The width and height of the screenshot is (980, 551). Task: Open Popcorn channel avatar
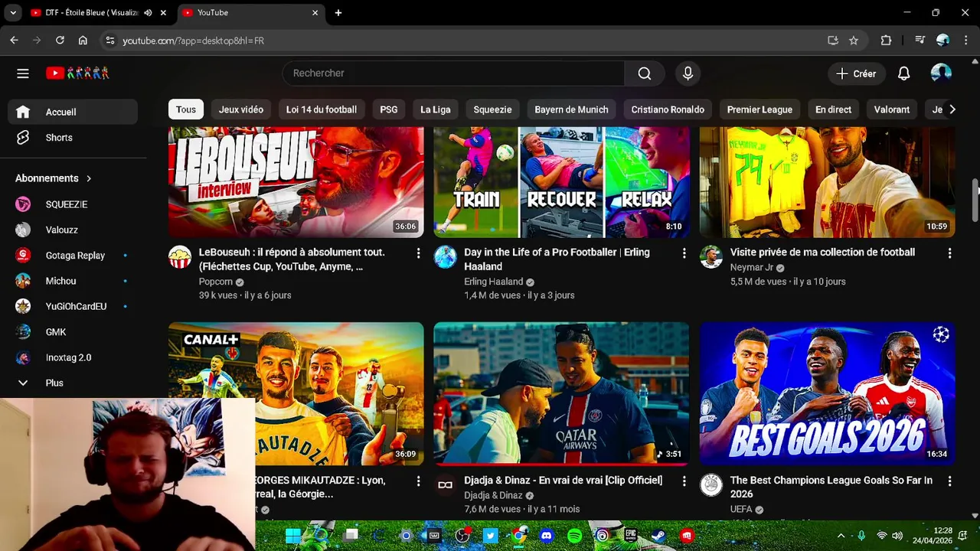coord(180,257)
